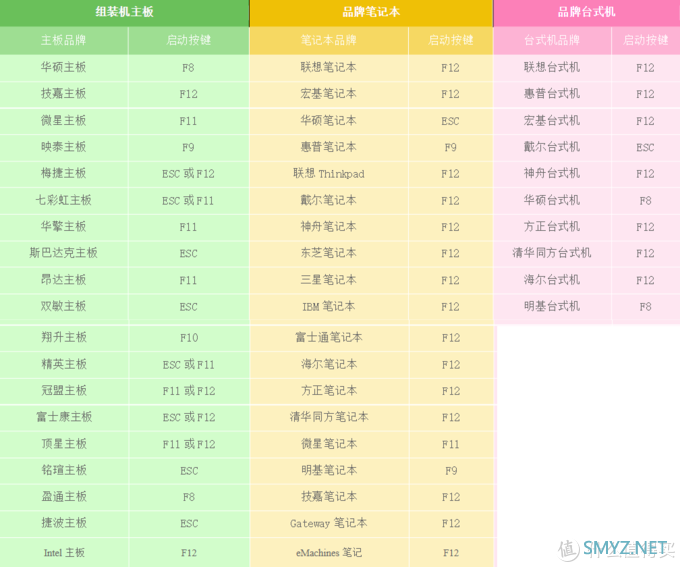Select the 清华同方笔记本 cell

click(329, 417)
